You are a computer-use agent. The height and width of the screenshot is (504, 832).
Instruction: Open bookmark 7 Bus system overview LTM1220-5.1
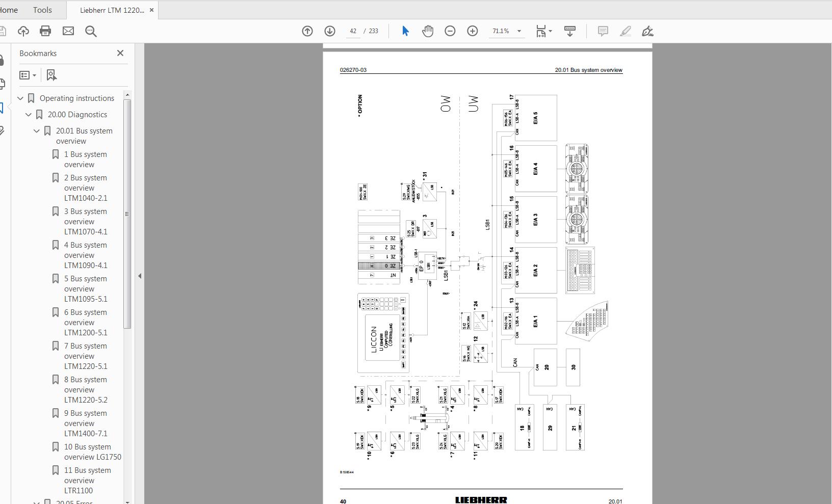[86, 356]
